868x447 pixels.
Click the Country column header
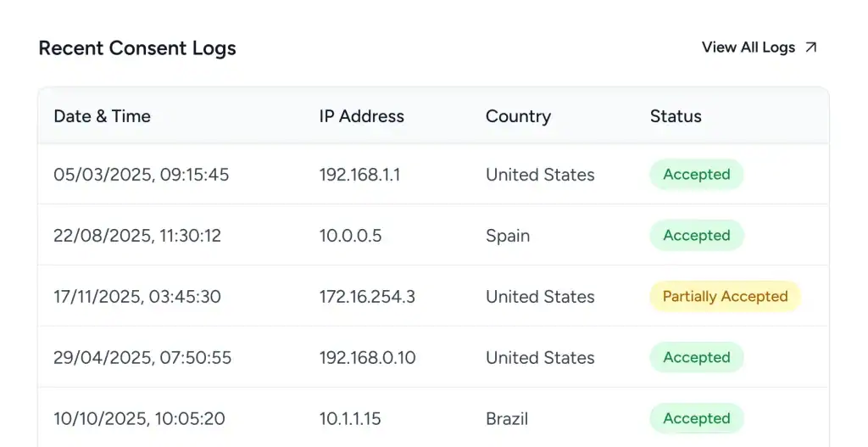coord(518,116)
